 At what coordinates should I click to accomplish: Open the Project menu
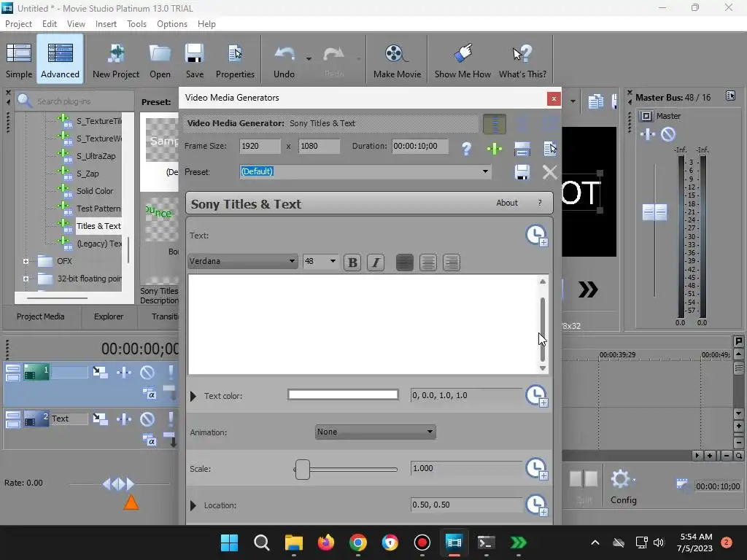point(18,24)
